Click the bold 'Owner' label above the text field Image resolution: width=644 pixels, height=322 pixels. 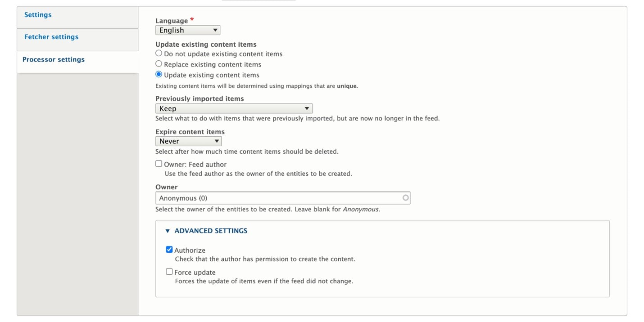[166, 187]
